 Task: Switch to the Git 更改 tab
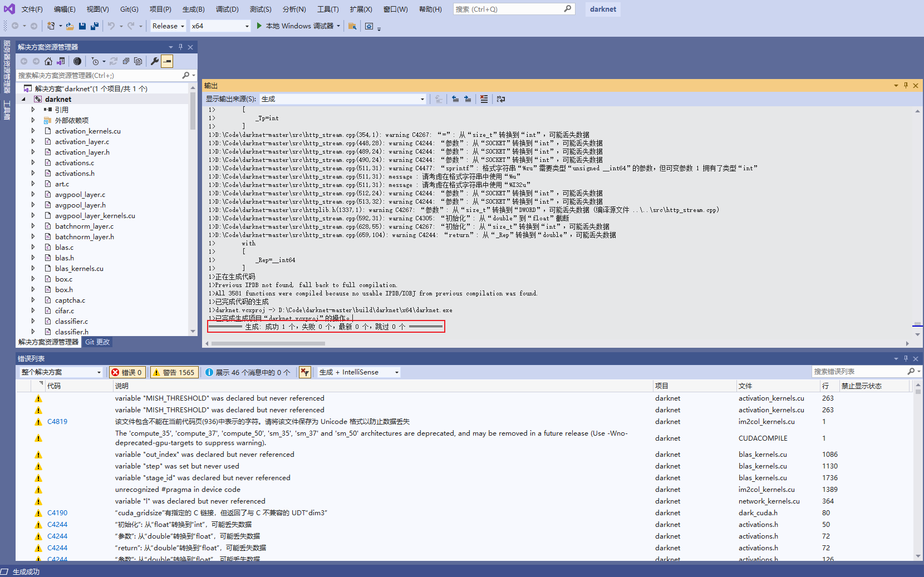(97, 342)
